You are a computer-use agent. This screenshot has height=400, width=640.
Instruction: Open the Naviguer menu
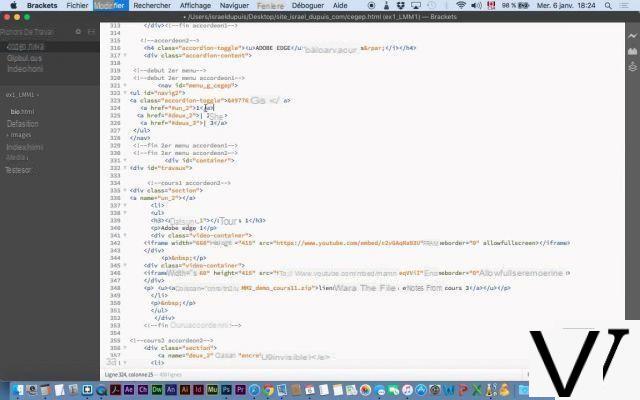234,6
